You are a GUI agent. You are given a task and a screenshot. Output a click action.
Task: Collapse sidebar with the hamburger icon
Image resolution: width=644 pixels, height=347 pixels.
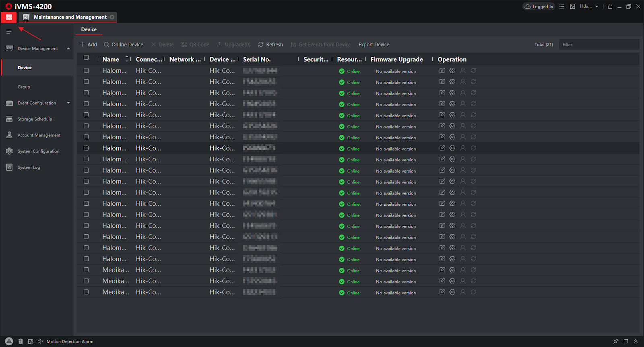[x=9, y=32]
